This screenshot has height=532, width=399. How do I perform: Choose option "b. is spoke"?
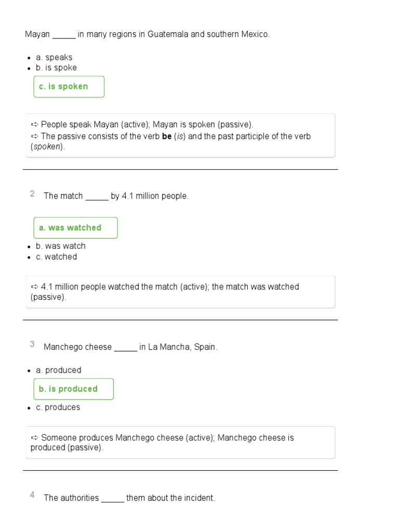[56, 68]
